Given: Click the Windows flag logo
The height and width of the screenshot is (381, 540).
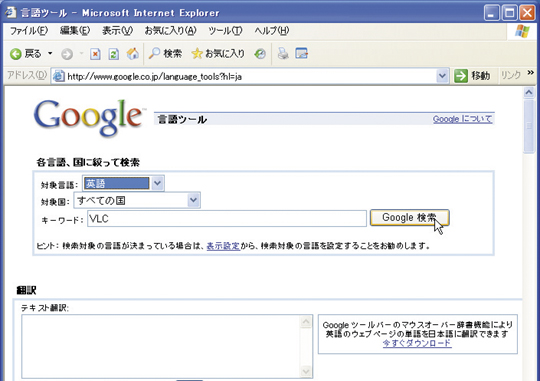Looking at the screenshot, I should [522, 31].
